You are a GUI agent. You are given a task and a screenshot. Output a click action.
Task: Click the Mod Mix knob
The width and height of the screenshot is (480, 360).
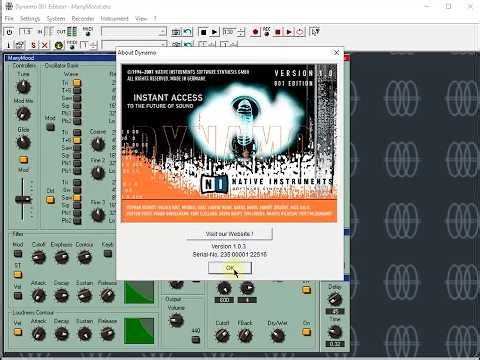tap(23, 114)
